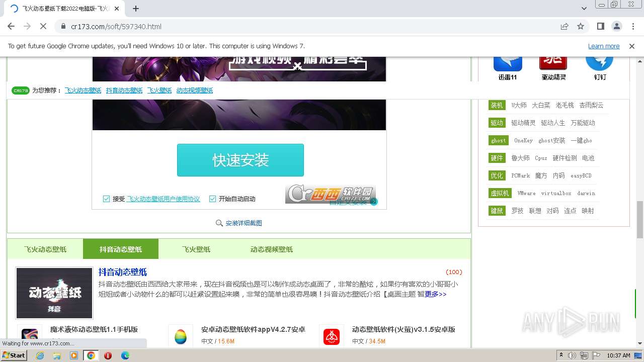The image size is (644, 362).
Task: Open the red 火萤 app icon
Action: pyautogui.click(x=332, y=336)
